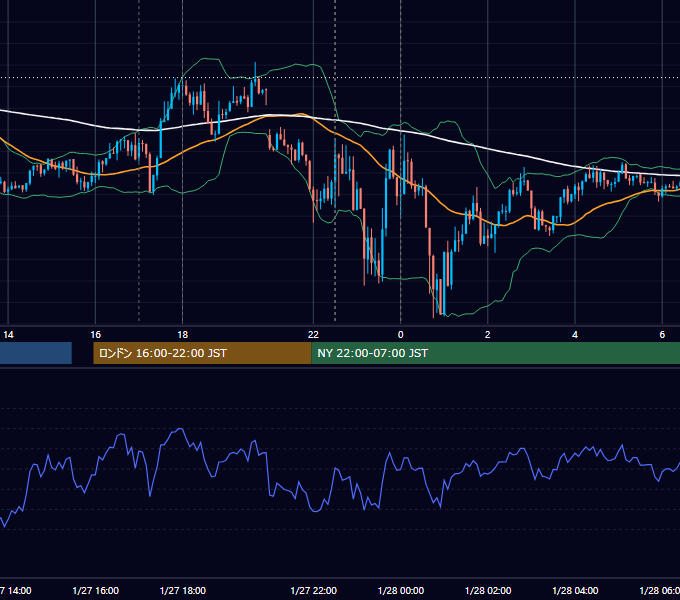Click the 1/28 02:00 date label
Image resolution: width=680 pixels, height=600 pixels.
pyautogui.click(x=487, y=590)
